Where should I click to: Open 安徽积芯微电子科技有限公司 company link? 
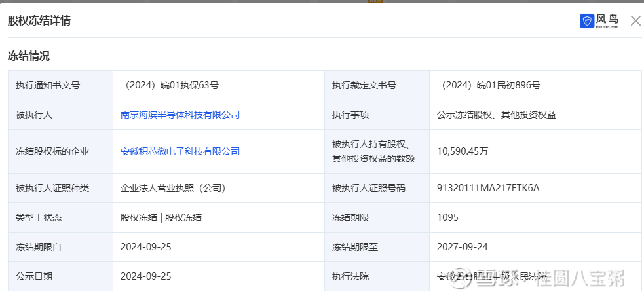[180, 151]
